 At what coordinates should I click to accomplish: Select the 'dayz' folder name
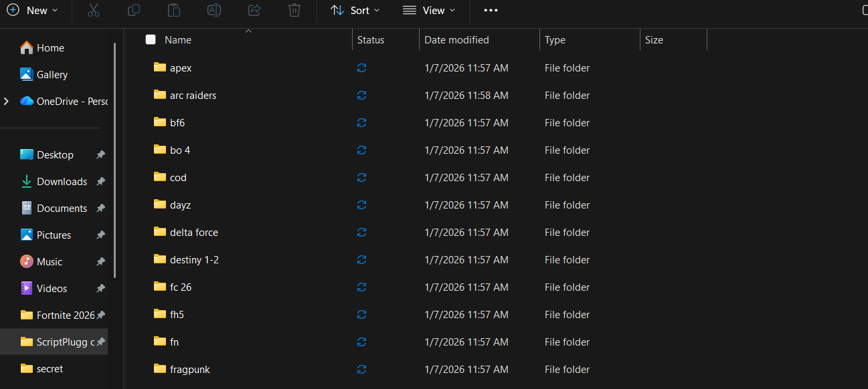[x=180, y=205]
